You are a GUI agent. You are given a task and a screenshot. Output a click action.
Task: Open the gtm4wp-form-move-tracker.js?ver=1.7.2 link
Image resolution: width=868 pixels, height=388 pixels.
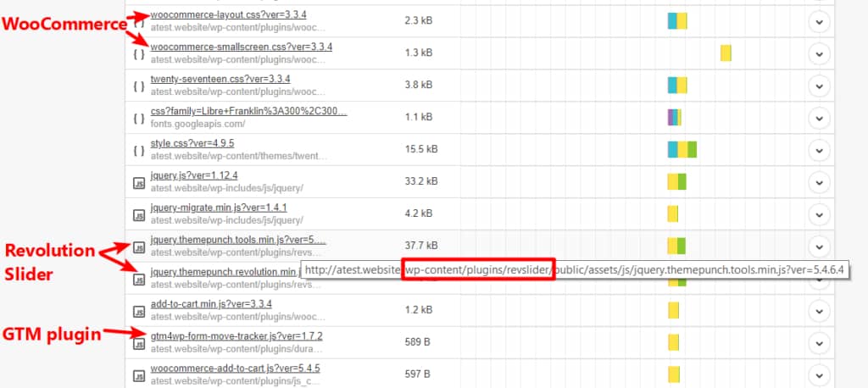236,336
